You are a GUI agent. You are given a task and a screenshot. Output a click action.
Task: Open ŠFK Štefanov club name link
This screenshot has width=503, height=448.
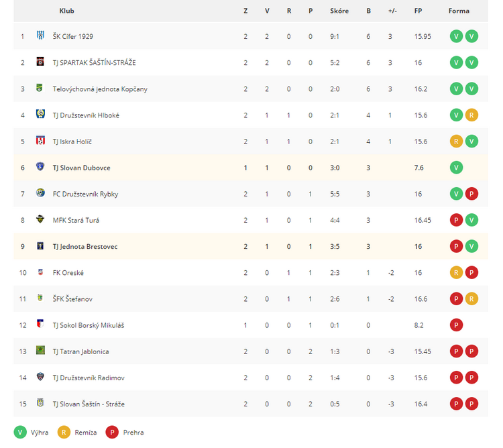72,299
